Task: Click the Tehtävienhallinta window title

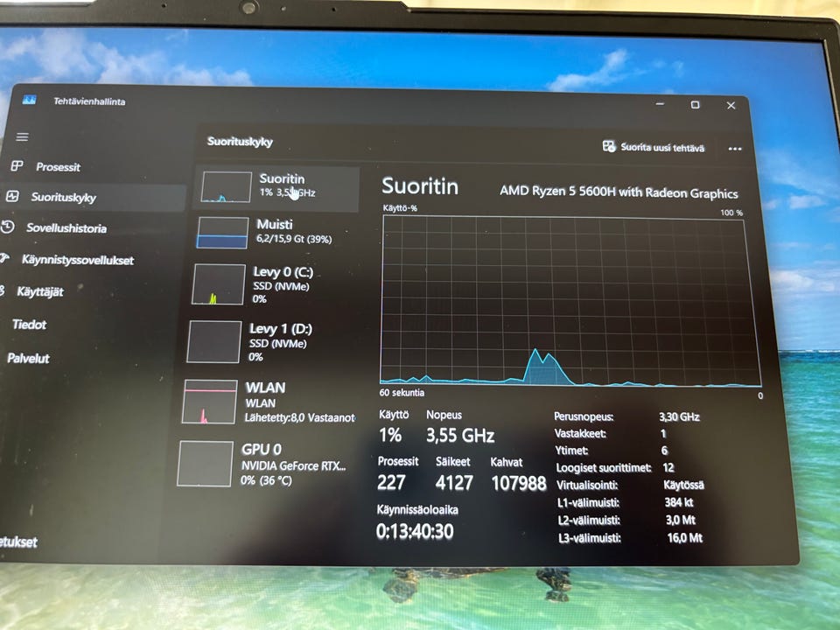Action: pyautogui.click(x=89, y=101)
